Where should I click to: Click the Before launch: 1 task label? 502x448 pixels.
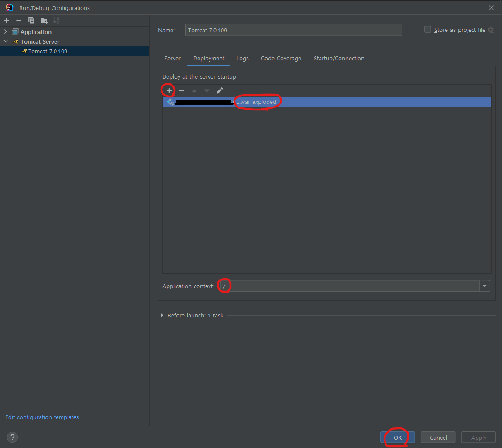[x=195, y=315]
